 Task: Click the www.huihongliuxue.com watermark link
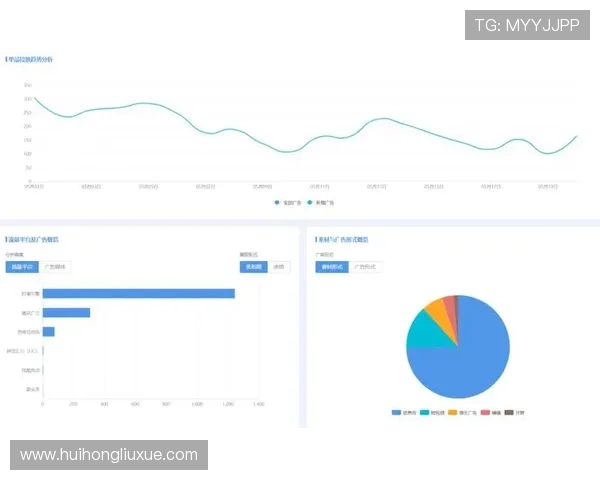click(x=108, y=455)
